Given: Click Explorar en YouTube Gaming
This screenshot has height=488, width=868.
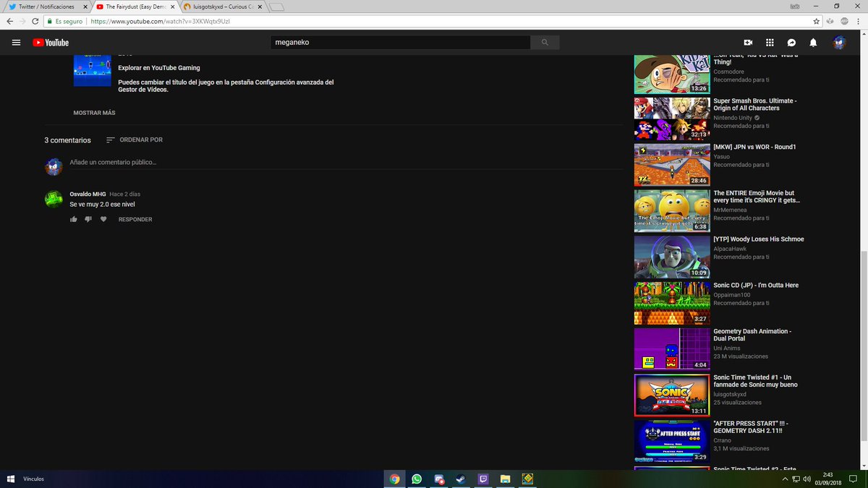Looking at the screenshot, I should tap(159, 68).
